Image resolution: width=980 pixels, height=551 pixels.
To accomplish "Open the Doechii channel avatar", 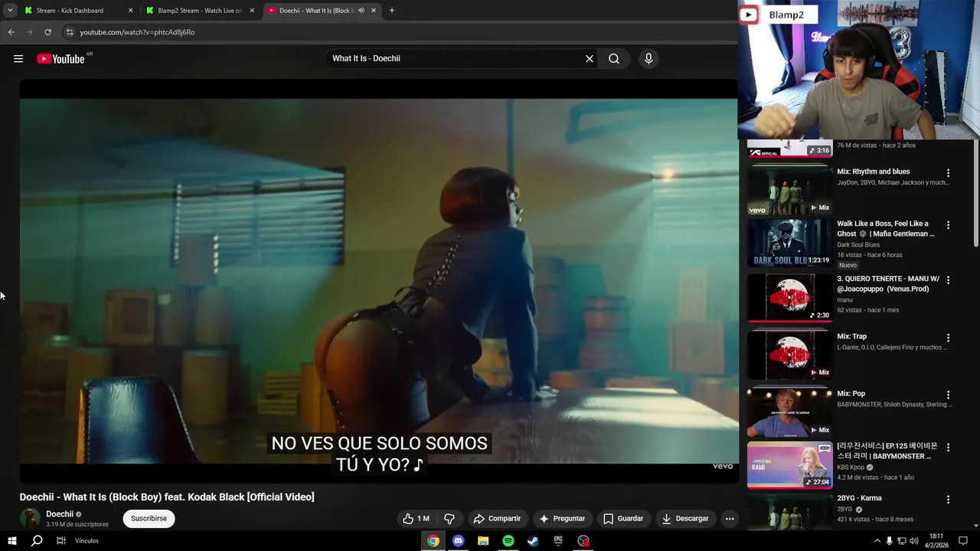I will click(x=30, y=519).
